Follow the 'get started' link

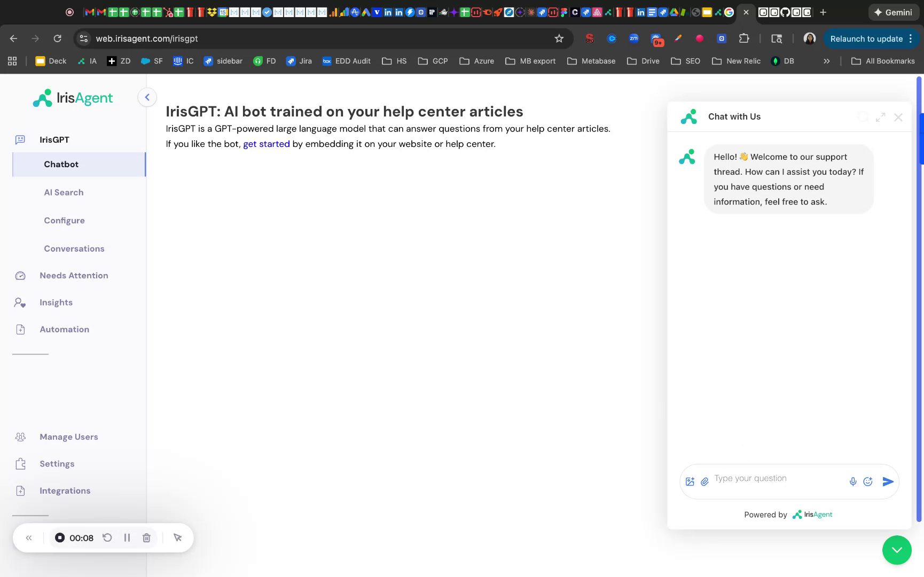[x=266, y=144]
